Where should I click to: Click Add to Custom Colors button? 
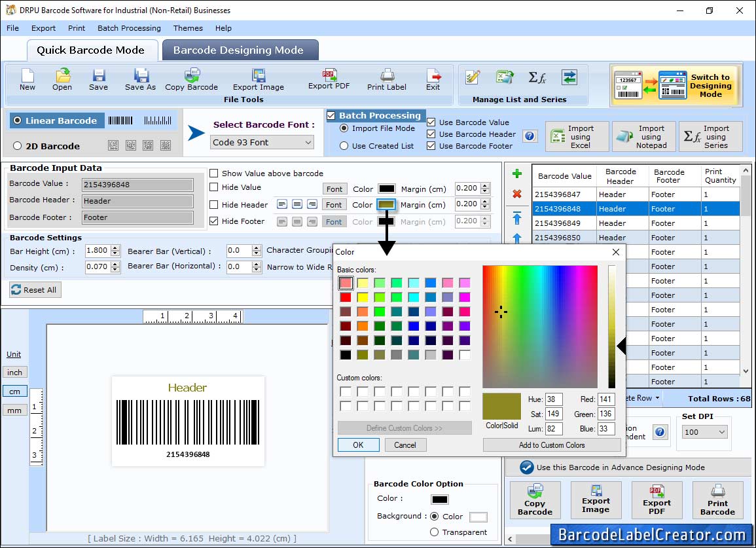[552, 445]
